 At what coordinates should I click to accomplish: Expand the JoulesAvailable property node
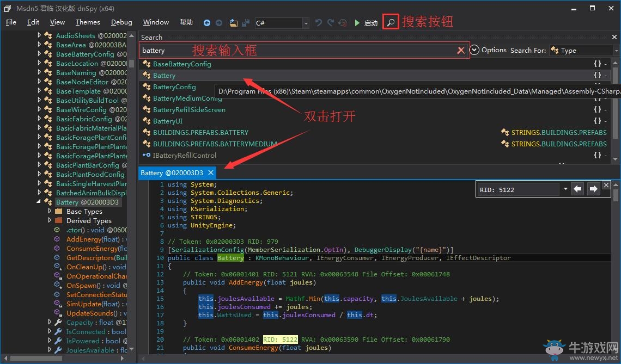(50, 350)
